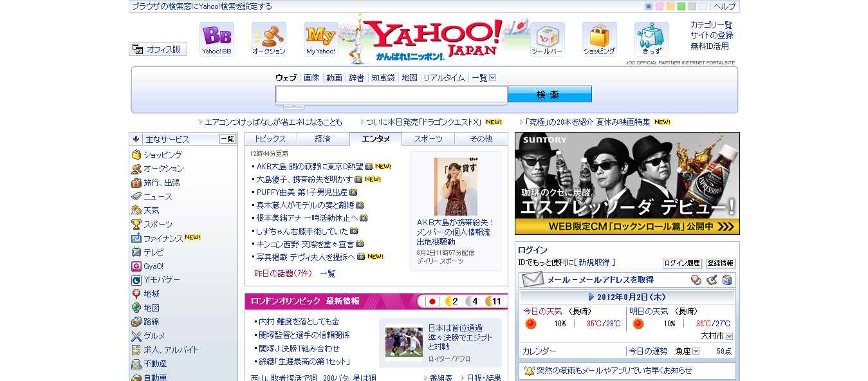Click the GyaO! sidebar icon

pyautogui.click(x=136, y=266)
